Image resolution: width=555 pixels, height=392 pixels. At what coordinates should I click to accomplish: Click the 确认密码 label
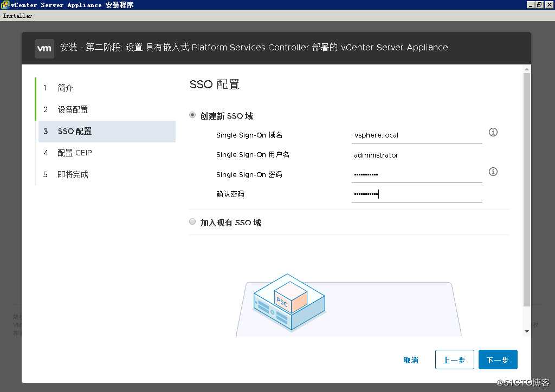point(230,194)
